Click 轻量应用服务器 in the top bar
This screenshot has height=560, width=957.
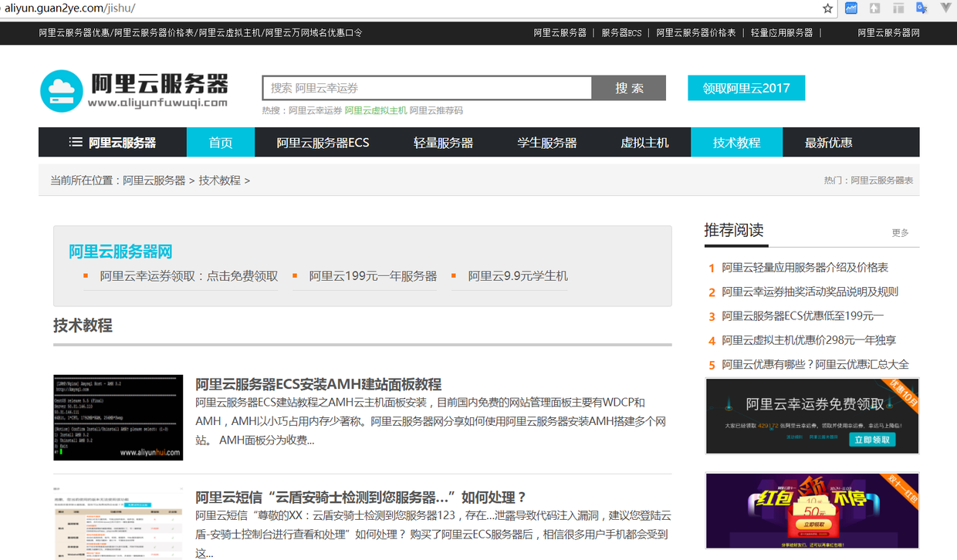pyautogui.click(x=782, y=33)
